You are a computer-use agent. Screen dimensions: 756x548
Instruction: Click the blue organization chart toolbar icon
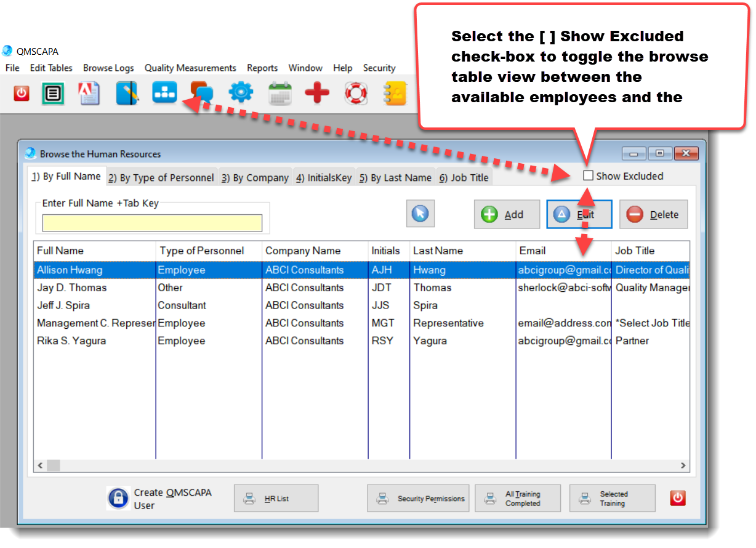pyautogui.click(x=164, y=92)
